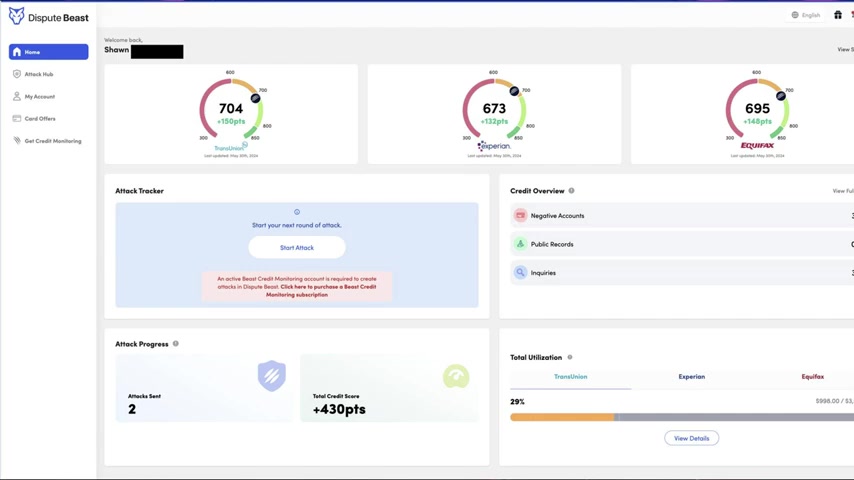Click the Negative Accounts red icon

click(x=520, y=216)
